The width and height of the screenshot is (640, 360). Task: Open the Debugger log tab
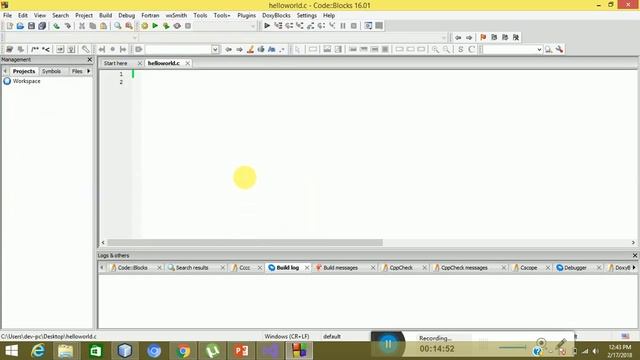pos(575,268)
